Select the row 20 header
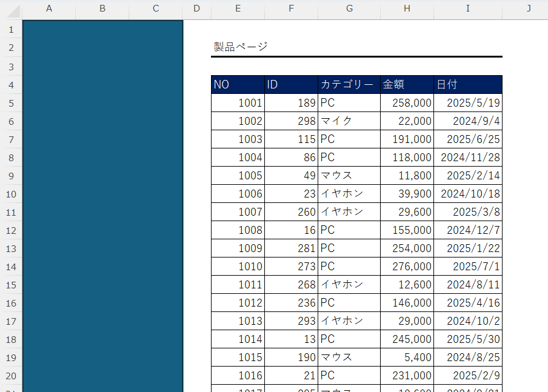The width and height of the screenshot is (548, 392). tap(10, 376)
